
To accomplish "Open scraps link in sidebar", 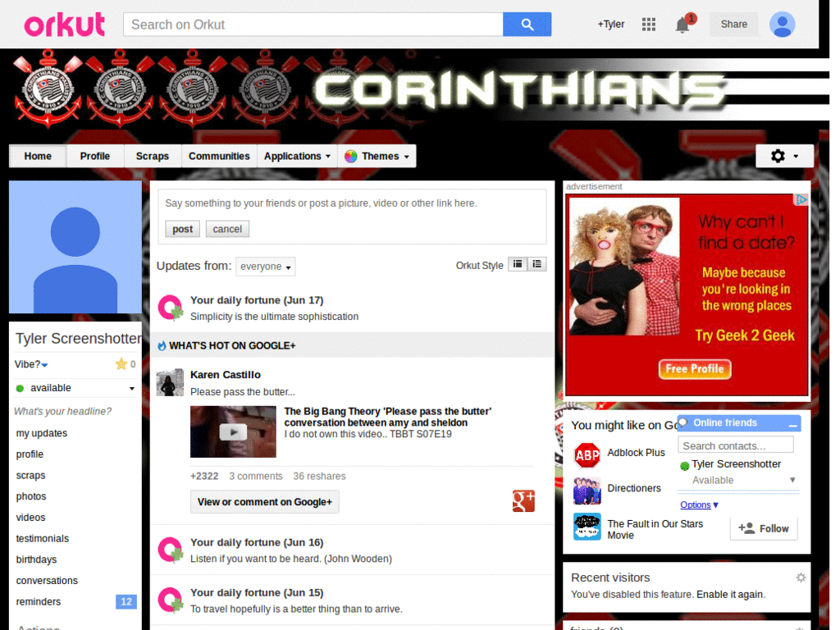I will [30, 475].
